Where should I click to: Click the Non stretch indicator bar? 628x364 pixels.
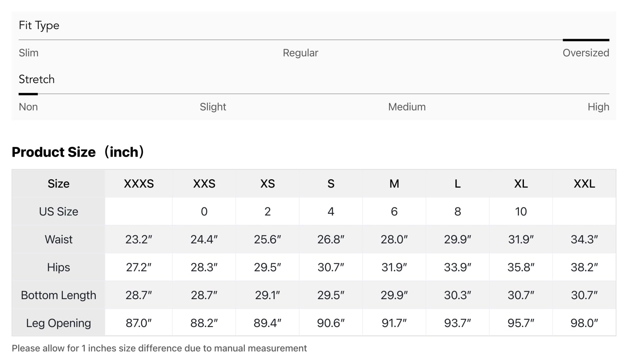[x=28, y=94]
